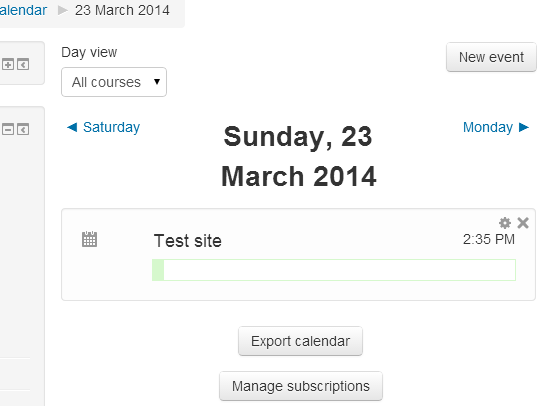The image size is (555, 406).
Task: Go to previous day Saturday
Action: [111, 127]
